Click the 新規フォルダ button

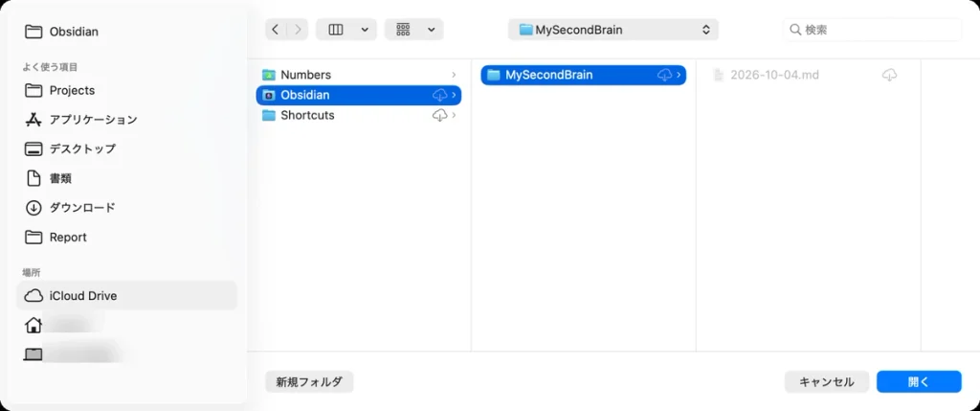coord(309,381)
